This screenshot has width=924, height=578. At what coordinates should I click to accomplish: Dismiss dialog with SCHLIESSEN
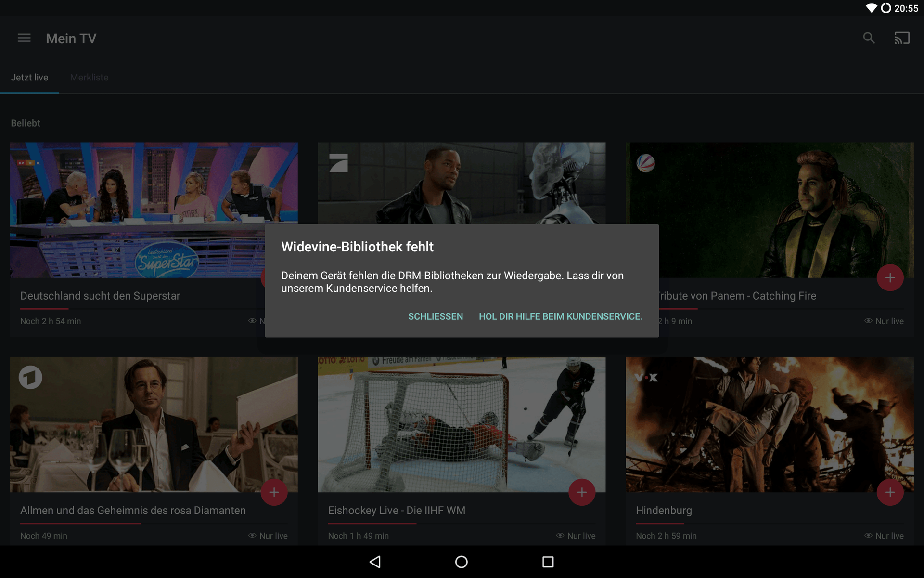pyautogui.click(x=436, y=316)
